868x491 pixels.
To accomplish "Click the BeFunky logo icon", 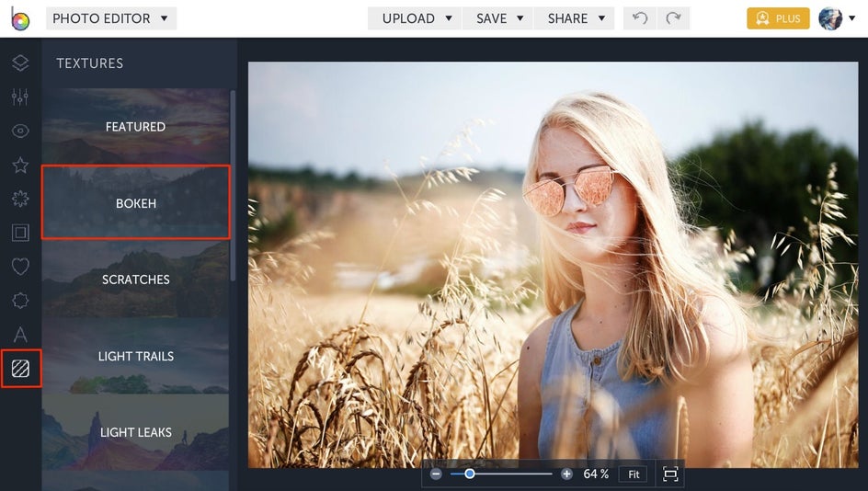I will [20, 18].
